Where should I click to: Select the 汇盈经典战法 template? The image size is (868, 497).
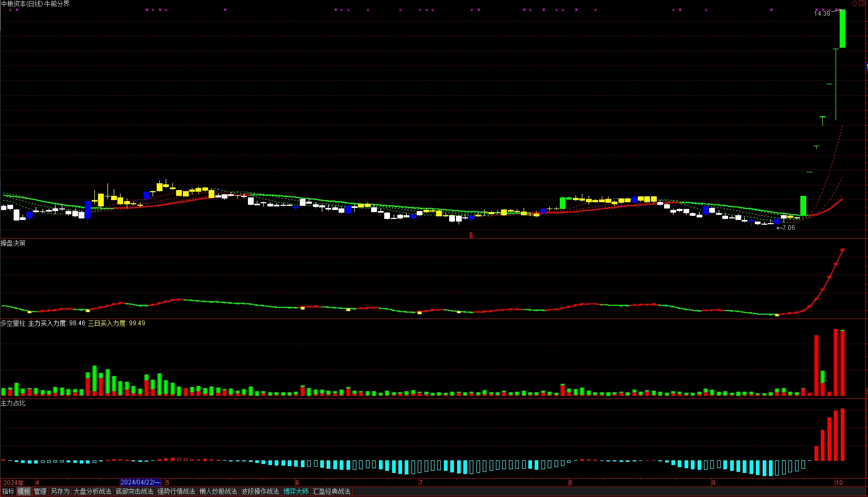click(332, 491)
